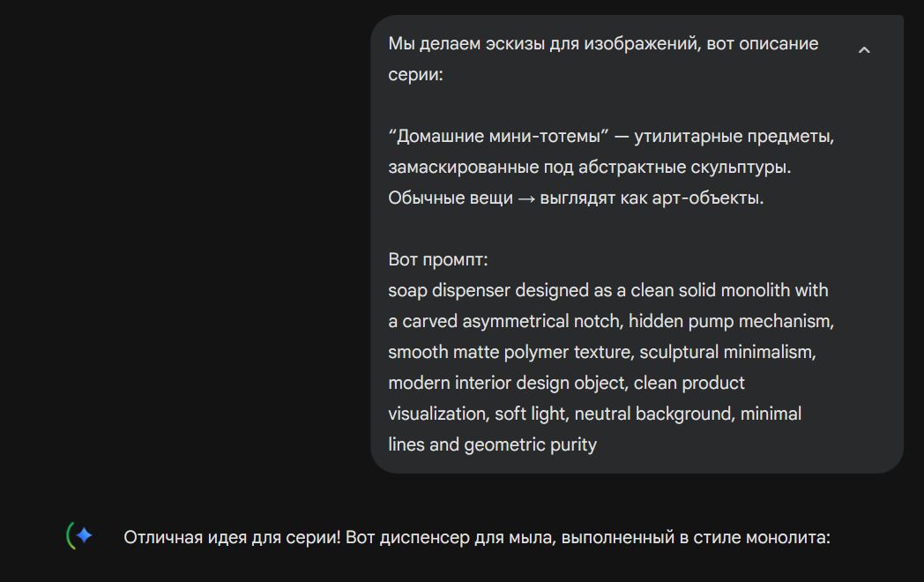Image resolution: width=924 pixels, height=582 pixels.
Task: Click the last line "lines and geometric purity"
Action: tap(492, 444)
